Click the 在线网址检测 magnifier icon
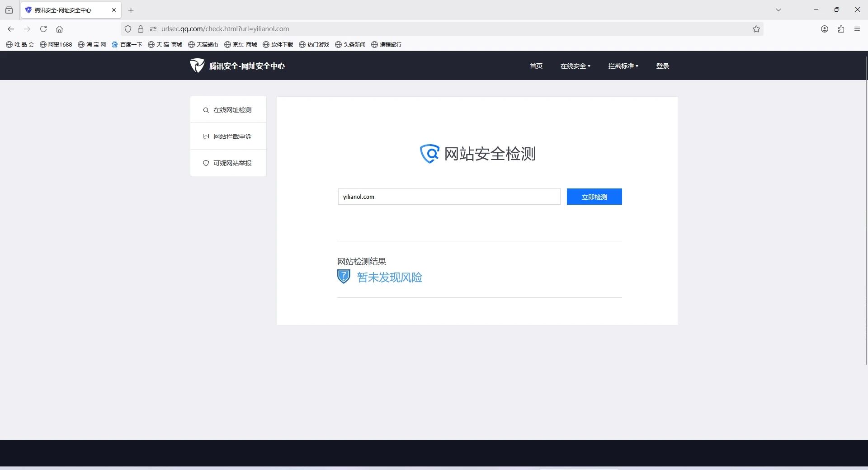 pos(206,110)
